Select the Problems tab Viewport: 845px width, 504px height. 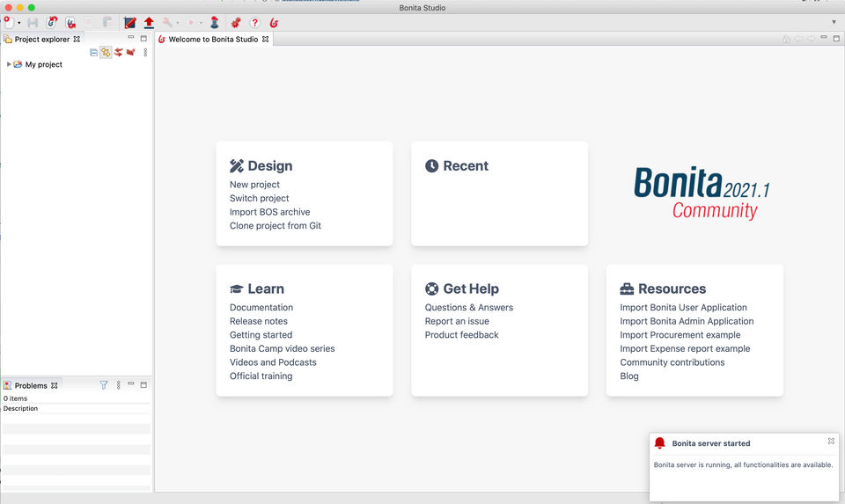coord(31,385)
